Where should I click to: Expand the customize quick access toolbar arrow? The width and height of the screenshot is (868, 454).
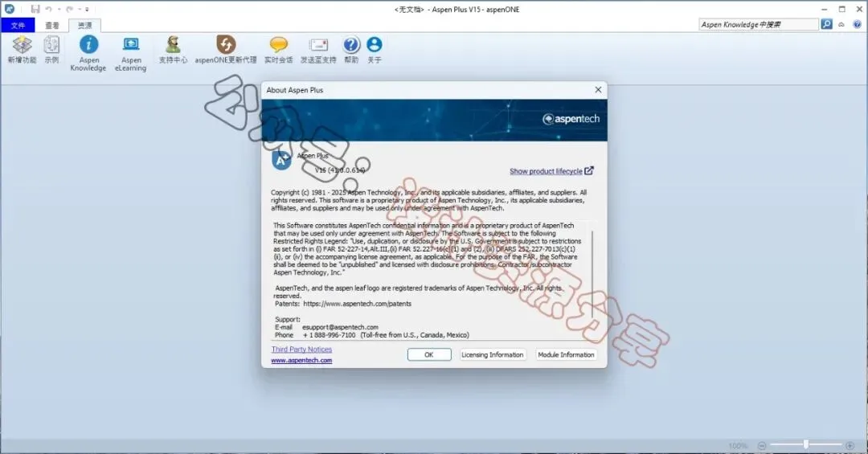(87, 10)
